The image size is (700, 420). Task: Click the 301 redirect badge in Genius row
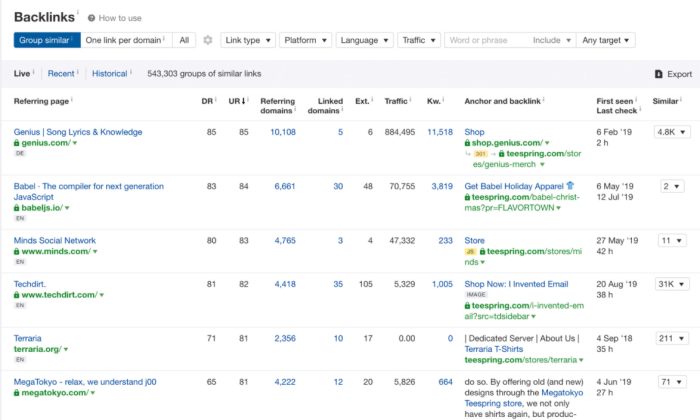tap(480, 154)
